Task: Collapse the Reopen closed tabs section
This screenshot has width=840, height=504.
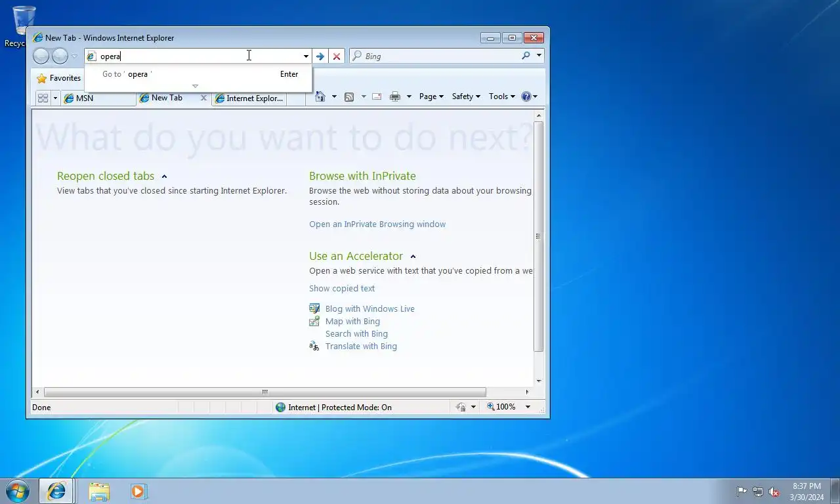Action: click(164, 177)
